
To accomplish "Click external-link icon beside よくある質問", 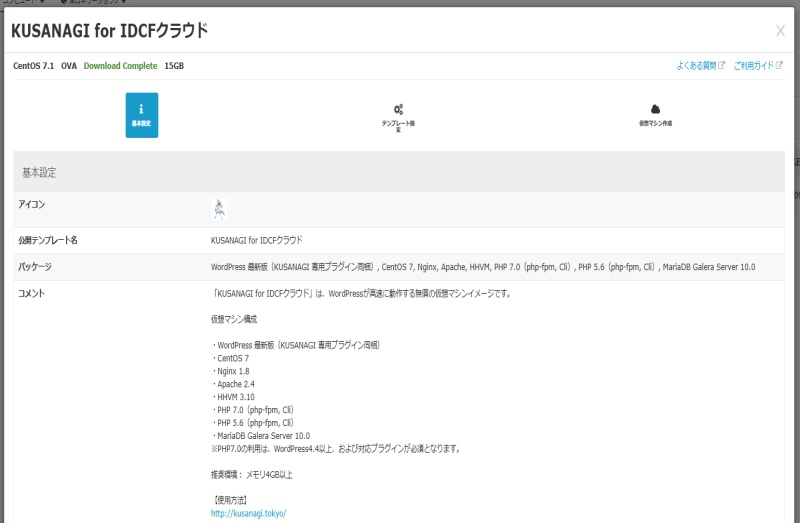I will coord(721,66).
